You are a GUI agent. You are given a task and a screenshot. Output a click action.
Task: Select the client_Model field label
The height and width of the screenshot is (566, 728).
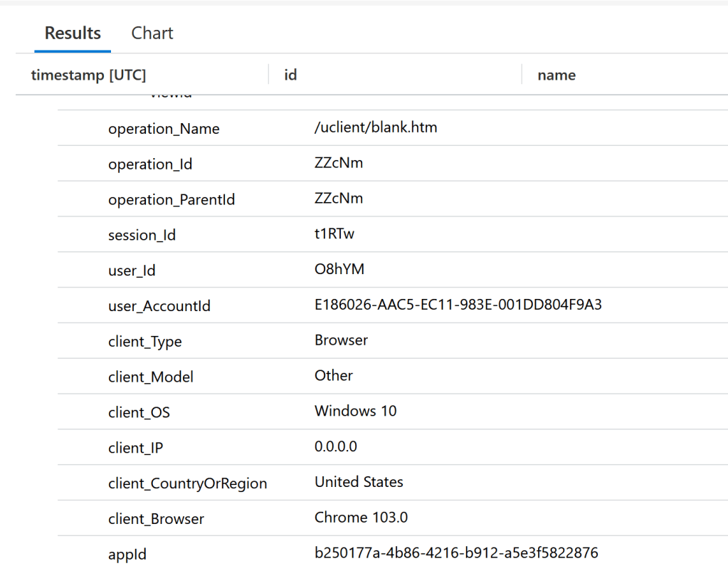point(151,377)
